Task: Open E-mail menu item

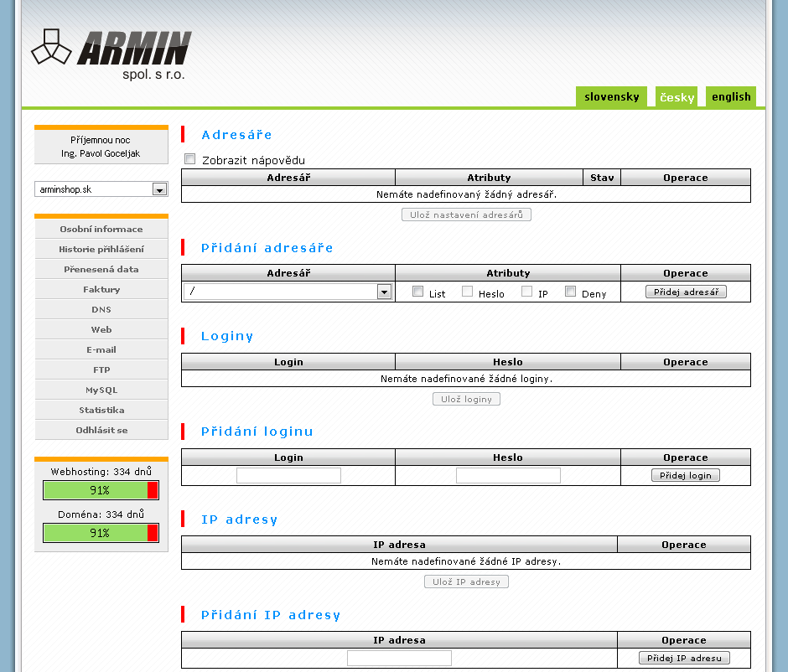Action: [101, 349]
